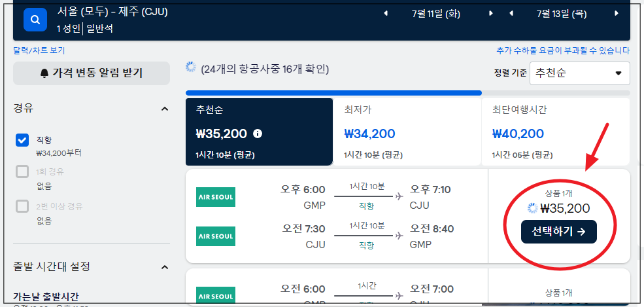
Task: Click the blue search magnifier icon
Action: tap(35, 20)
